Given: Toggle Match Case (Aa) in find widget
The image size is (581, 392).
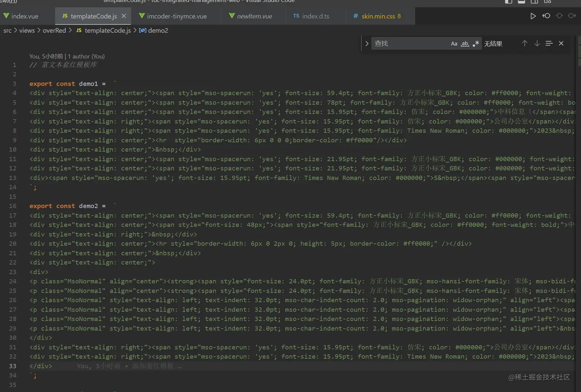Looking at the screenshot, I should pyautogui.click(x=454, y=44).
